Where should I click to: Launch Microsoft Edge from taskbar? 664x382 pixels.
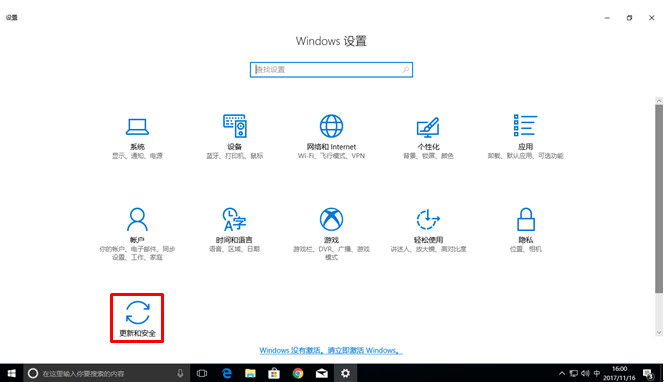coord(227,373)
